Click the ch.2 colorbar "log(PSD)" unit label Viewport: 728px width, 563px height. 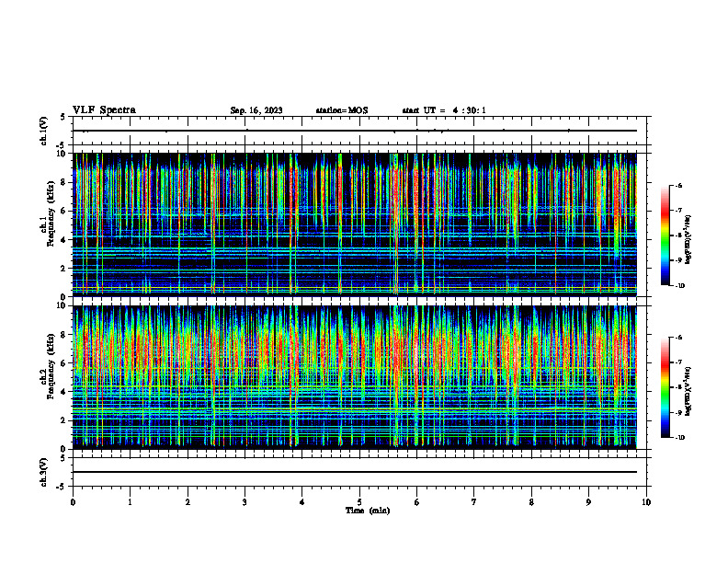point(688,391)
